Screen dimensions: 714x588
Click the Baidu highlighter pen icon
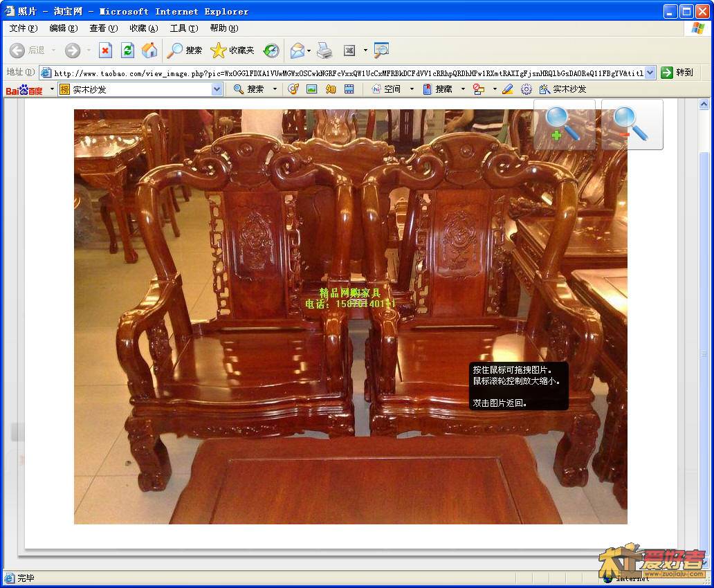pyautogui.click(x=508, y=89)
